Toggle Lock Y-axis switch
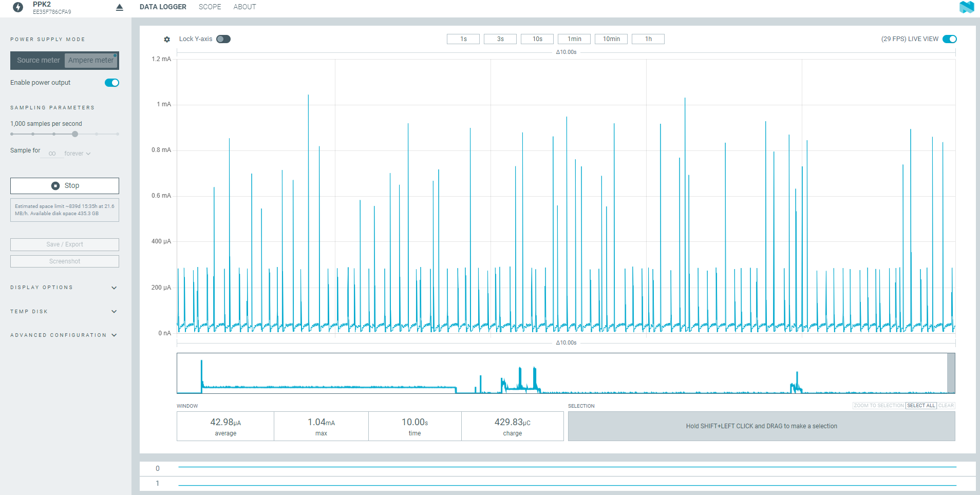The image size is (980, 495). [223, 39]
